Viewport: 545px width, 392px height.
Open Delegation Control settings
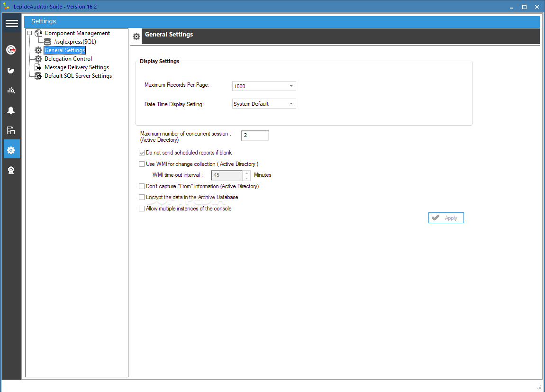coord(68,59)
